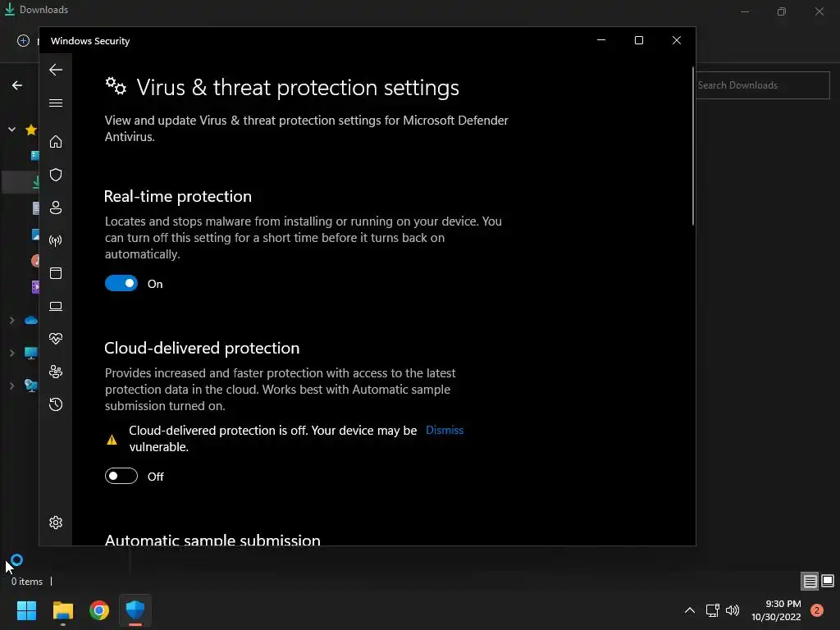Open App & browser control icon

(x=56, y=273)
